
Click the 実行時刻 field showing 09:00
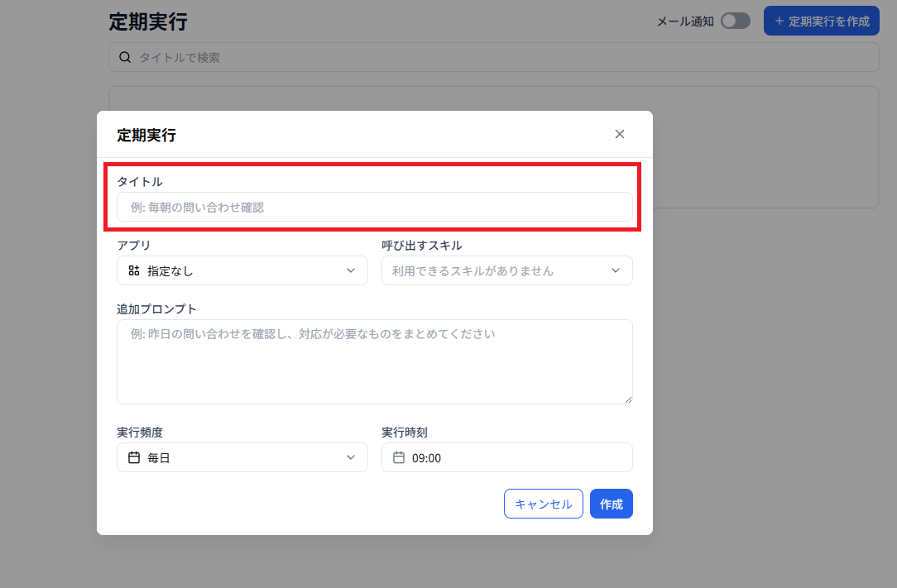pyautogui.click(x=507, y=457)
